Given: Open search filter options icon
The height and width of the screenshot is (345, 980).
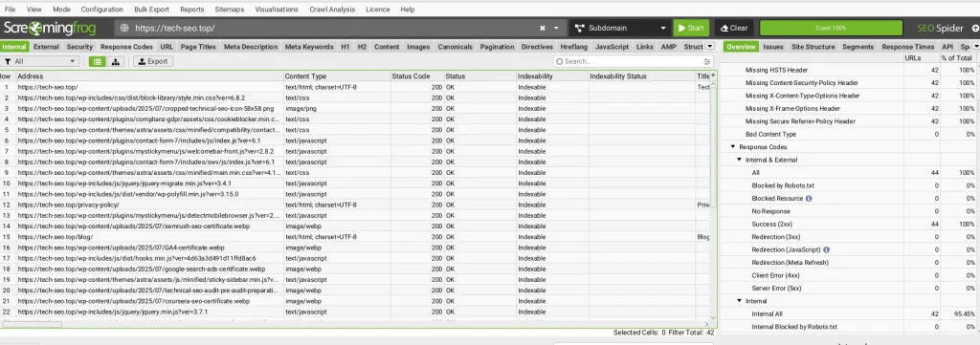Looking at the screenshot, I should coord(707,61).
